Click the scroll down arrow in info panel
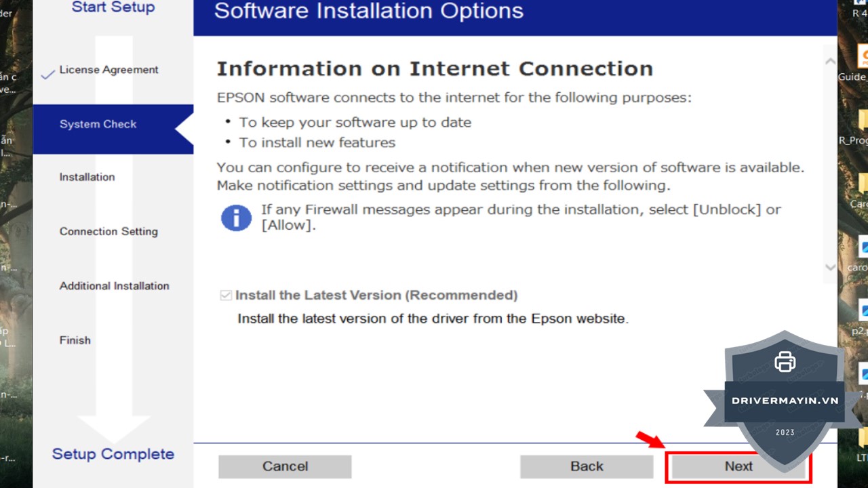The width and height of the screenshot is (868, 488). tap(830, 267)
